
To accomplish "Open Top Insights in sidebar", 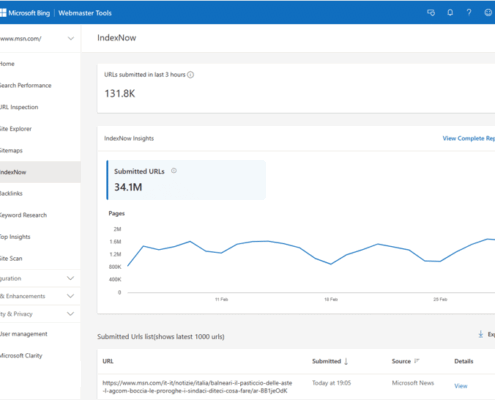I will point(15,237).
